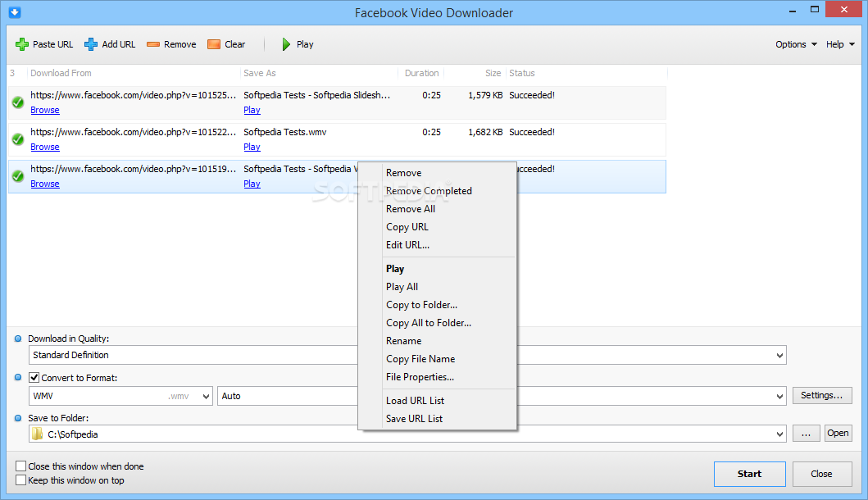Click blue bullet next to Download in Quality

(x=18, y=339)
